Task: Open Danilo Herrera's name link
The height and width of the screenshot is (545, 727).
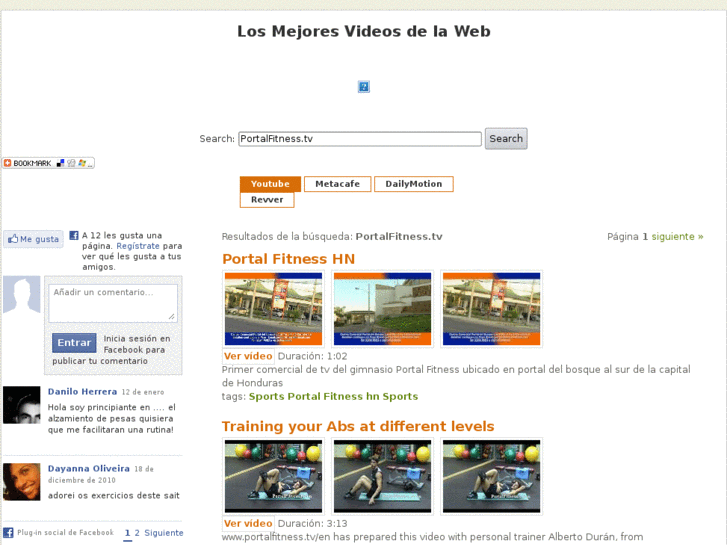Action: point(83,391)
